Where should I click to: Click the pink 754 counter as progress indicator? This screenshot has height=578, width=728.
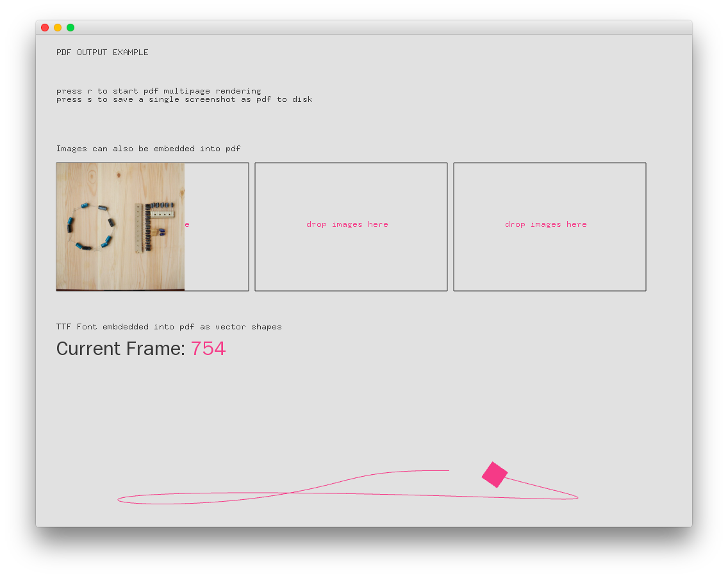[208, 348]
